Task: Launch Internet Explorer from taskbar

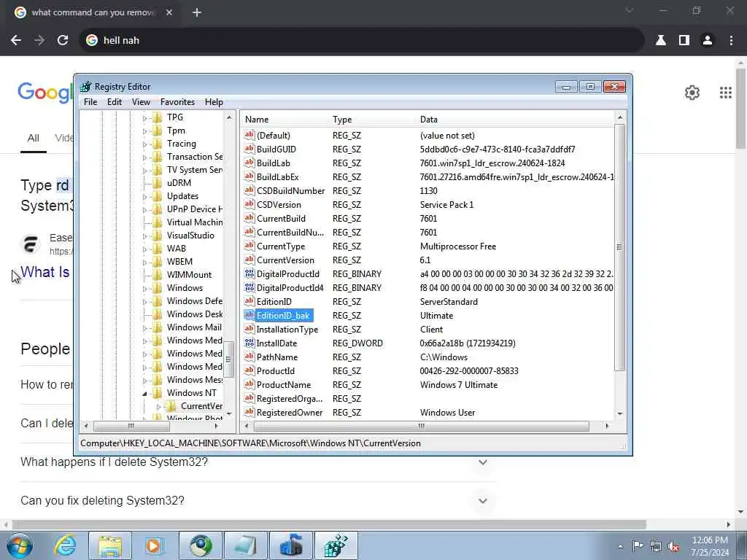Action: coord(65,545)
